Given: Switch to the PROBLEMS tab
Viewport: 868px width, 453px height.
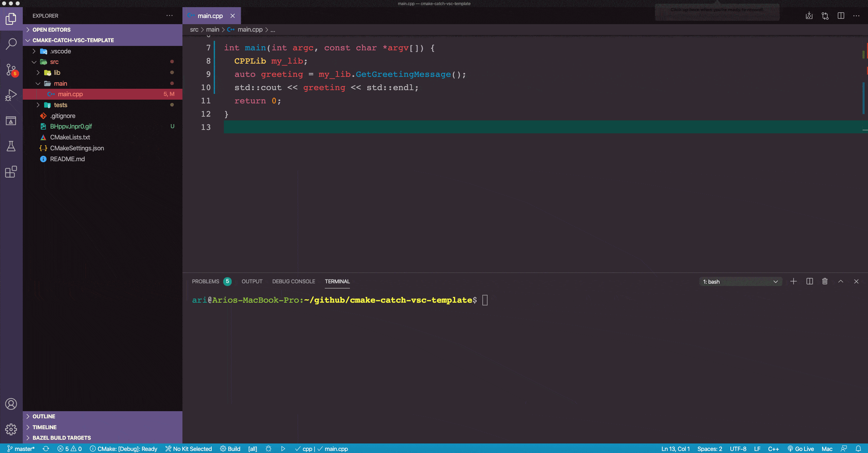Looking at the screenshot, I should (206, 281).
